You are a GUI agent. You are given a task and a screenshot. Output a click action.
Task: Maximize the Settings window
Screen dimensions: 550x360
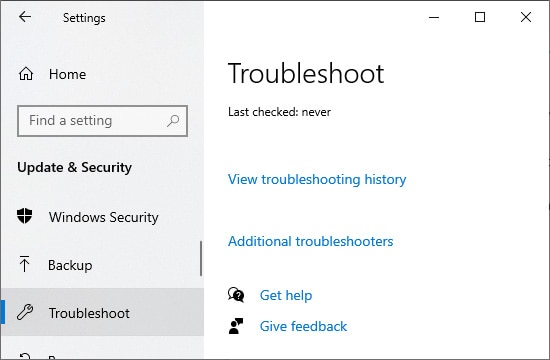tap(480, 17)
